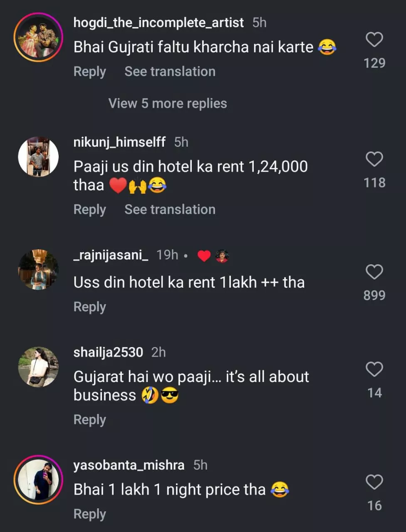See translation of nikunj_himselff's comment
406x532 pixels.
(x=170, y=209)
